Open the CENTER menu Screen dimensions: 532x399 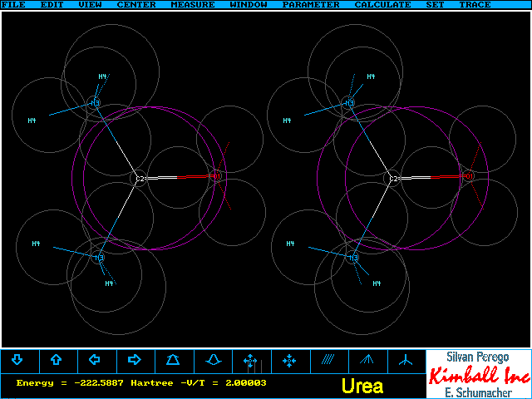[136, 5]
